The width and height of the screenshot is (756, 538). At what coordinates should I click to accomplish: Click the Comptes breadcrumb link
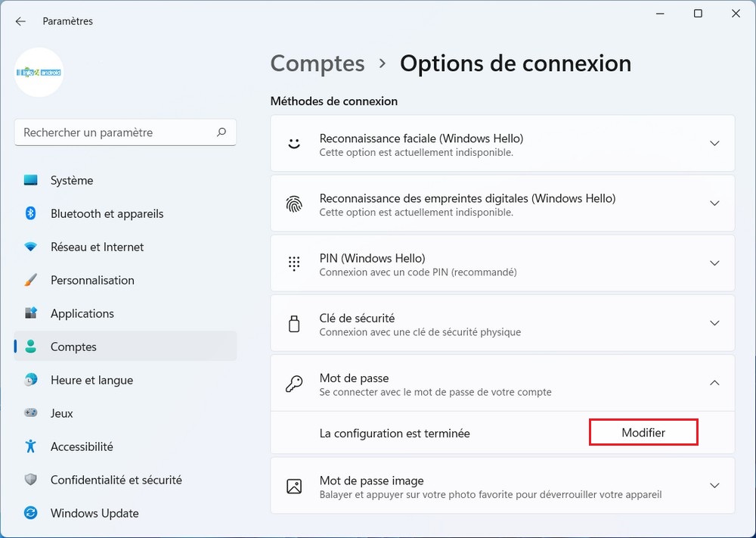318,64
